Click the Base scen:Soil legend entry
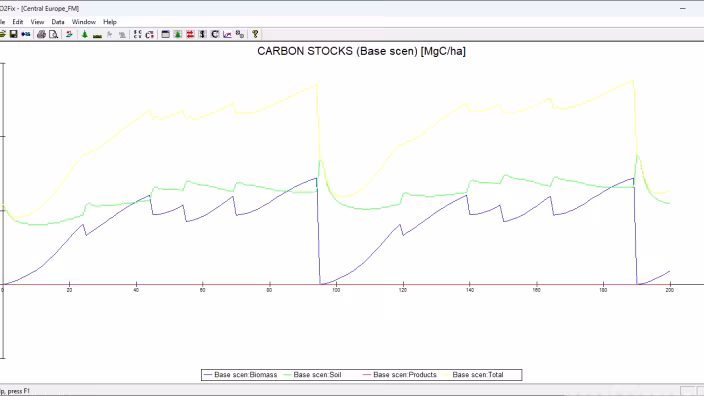 tap(312, 374)
